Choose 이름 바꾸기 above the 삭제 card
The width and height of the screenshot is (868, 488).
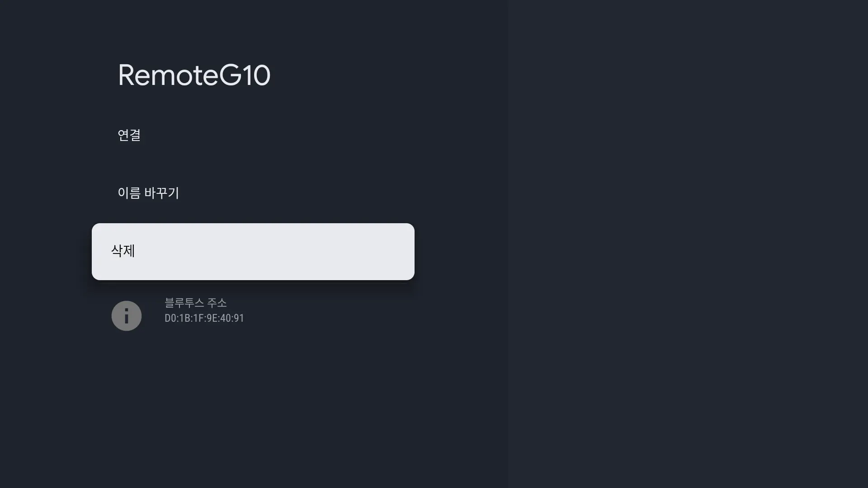coord(148,193)
